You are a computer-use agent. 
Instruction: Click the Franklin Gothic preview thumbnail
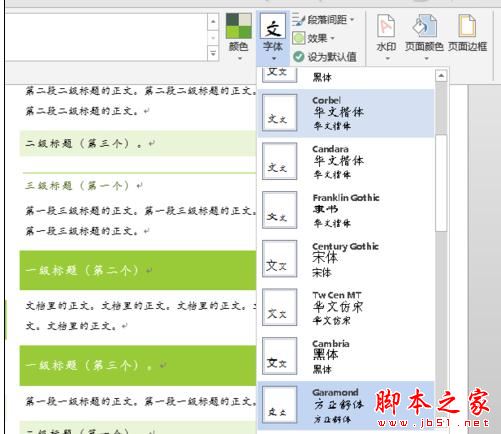(x=279, y=210)
